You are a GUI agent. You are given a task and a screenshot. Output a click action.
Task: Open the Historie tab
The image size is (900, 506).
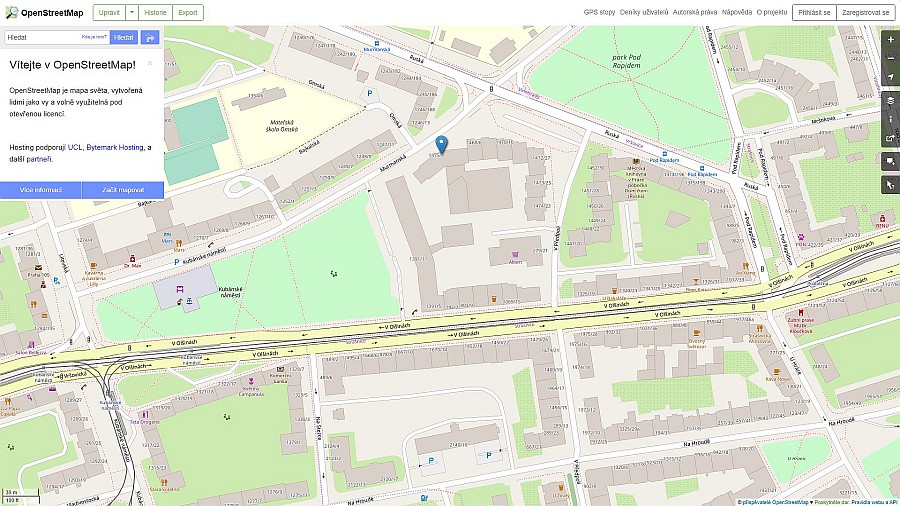pos(155,13)
